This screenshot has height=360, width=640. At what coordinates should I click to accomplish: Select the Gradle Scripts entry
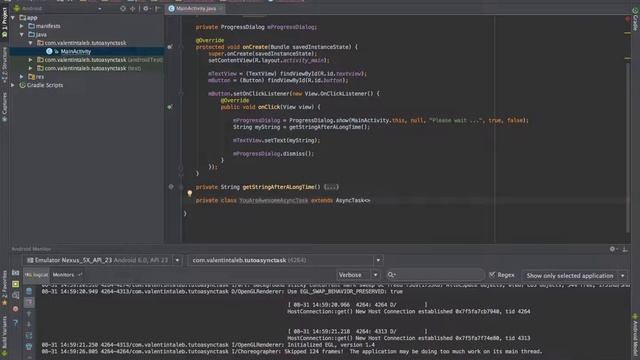click(x=45, y=85)
